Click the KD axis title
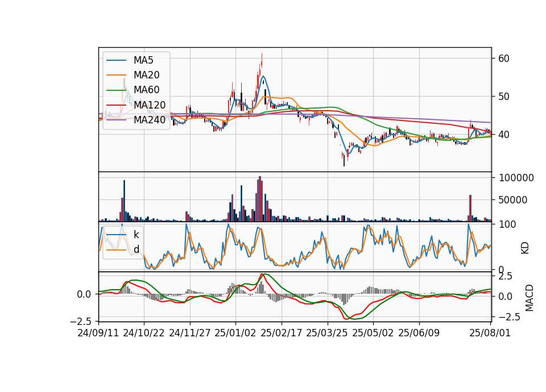 (525, 248)
